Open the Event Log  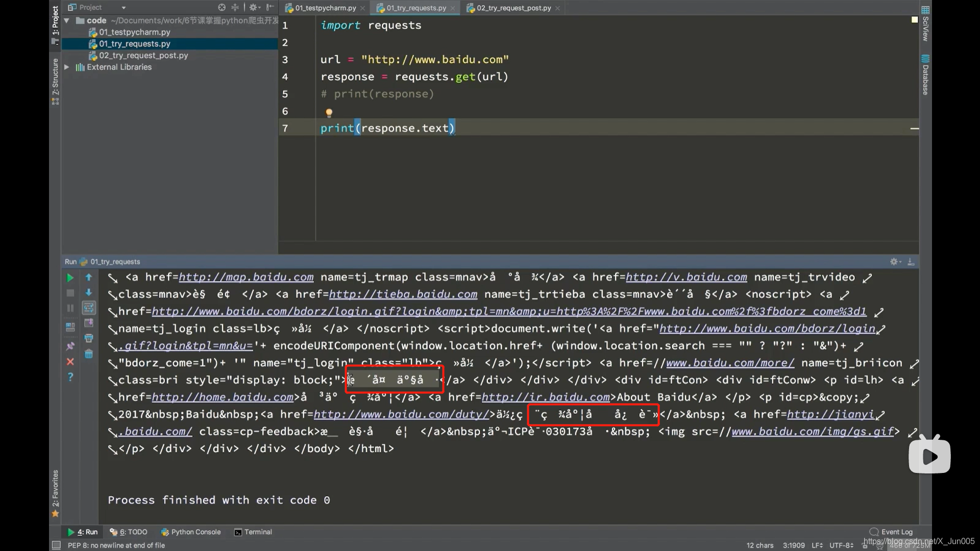point(891,532)
